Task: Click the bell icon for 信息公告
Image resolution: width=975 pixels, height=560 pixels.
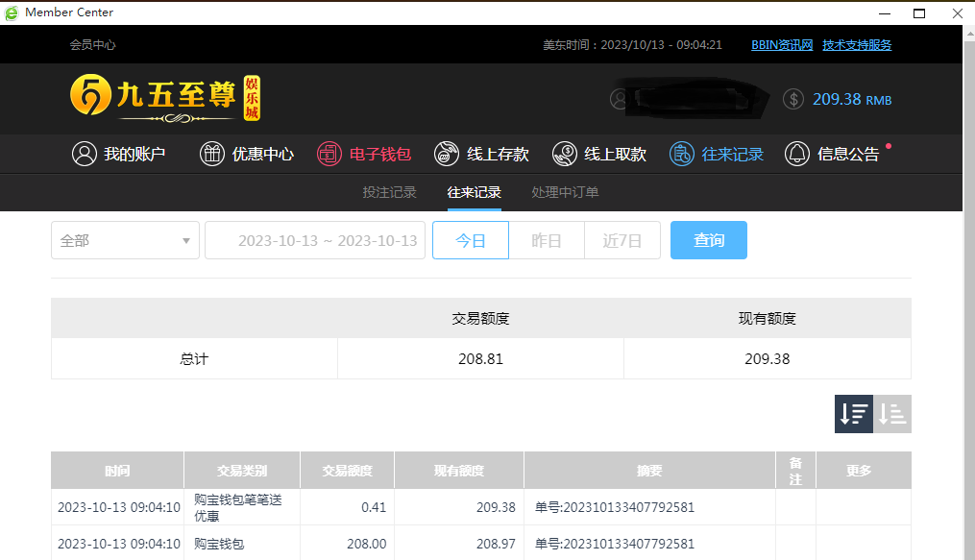Action: coord(797,154)
